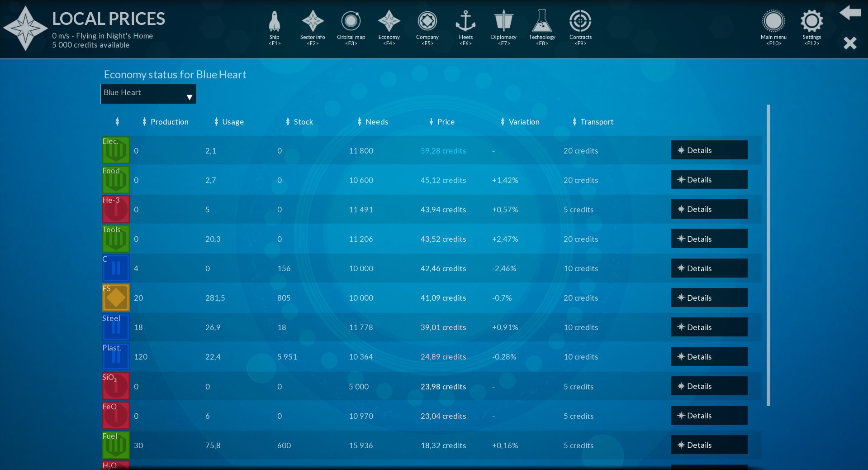Open the Technology flask icon
Viewport: 868px width, 470px height.
pyautogui.click(x=542, y=28)
